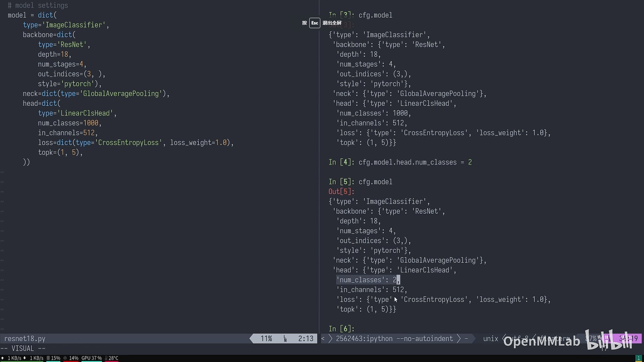Viewport: 644px width, 362px height.
Task: Click the network upload speed indicator
Action: click(12, 358)
